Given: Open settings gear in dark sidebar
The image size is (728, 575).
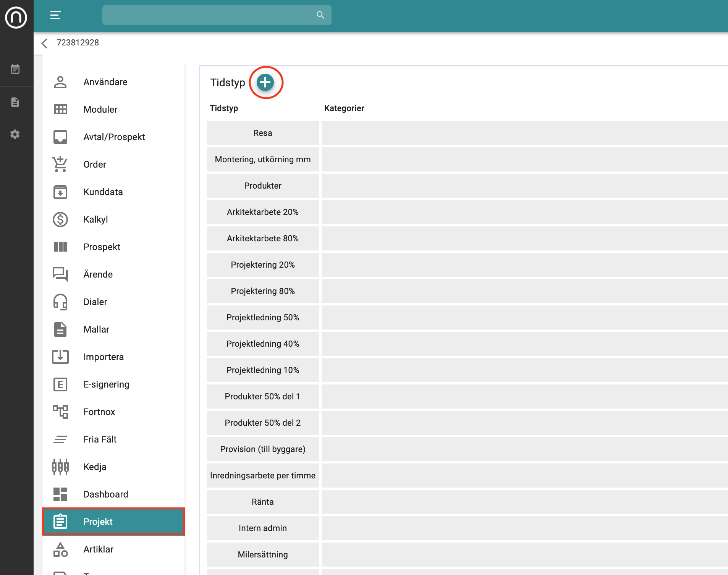Looking at the screenshot, I should 15,134.
